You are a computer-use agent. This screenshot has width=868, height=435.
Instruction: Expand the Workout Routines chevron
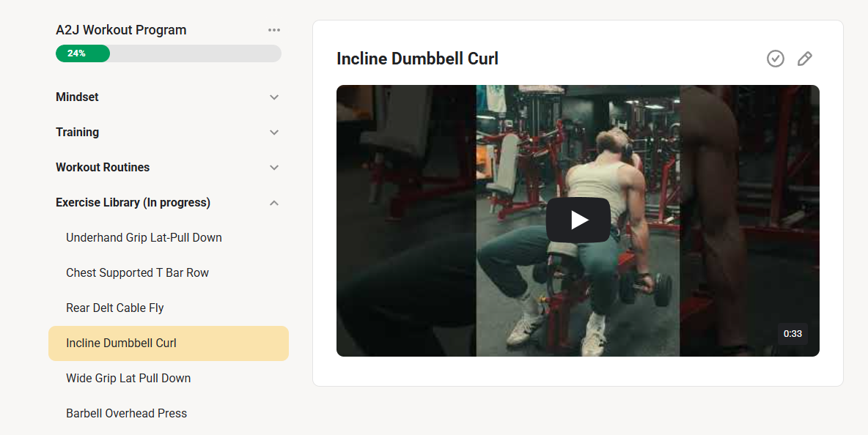pos(274,168)
